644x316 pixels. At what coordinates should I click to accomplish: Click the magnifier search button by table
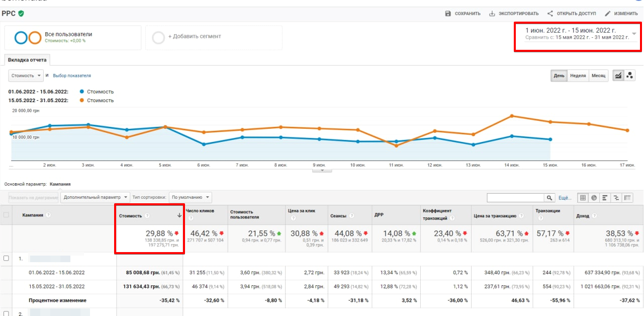549,198
